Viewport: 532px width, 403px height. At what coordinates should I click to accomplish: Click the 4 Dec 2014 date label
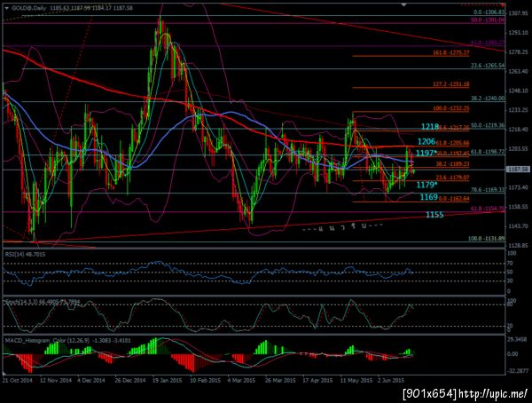[x=91, y=380]
